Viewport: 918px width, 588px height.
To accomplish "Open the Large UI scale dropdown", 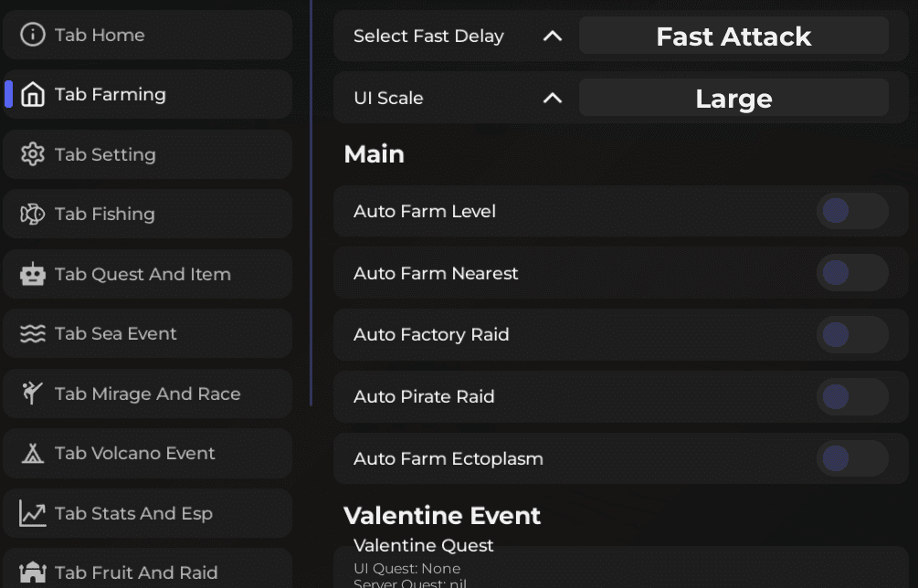I will [733, 98].
